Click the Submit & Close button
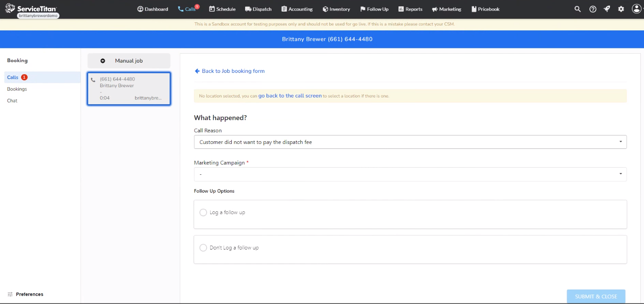The height and width of the screenshot is (304, 644). coord(596,296)
